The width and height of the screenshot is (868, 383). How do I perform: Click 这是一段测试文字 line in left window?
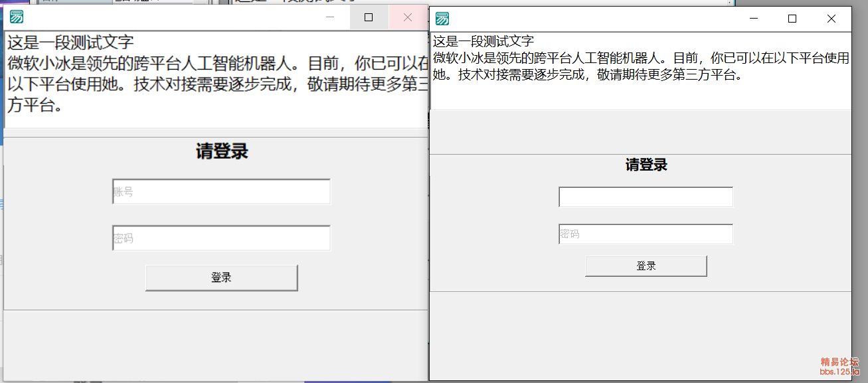pyautogui.click(x=70, y=43)
